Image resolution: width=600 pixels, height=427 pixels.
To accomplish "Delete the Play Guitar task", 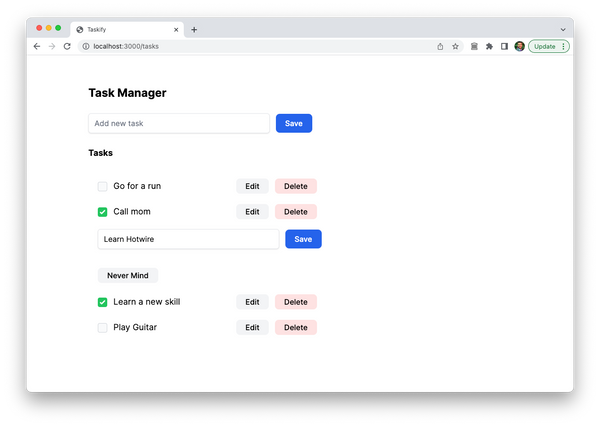I will click(x=296, y=328).
